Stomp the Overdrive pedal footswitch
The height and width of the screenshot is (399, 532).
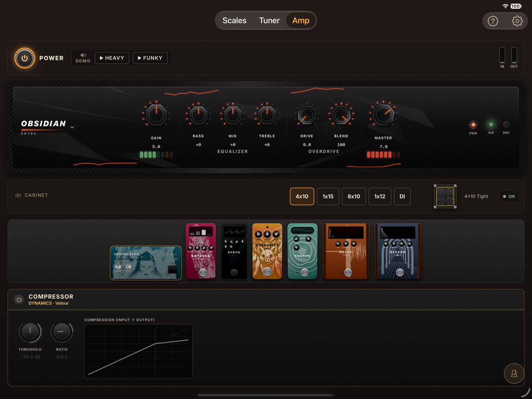[x=267, y=272]
